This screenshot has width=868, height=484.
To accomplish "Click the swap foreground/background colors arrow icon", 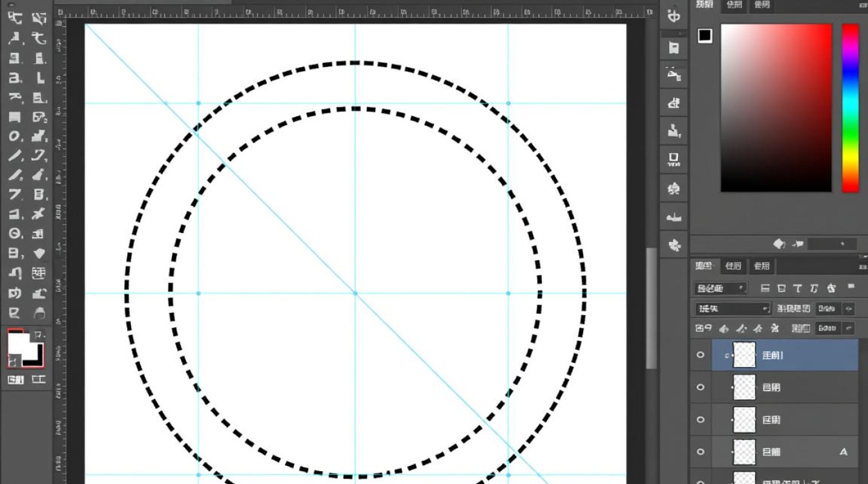I will 38,335.
